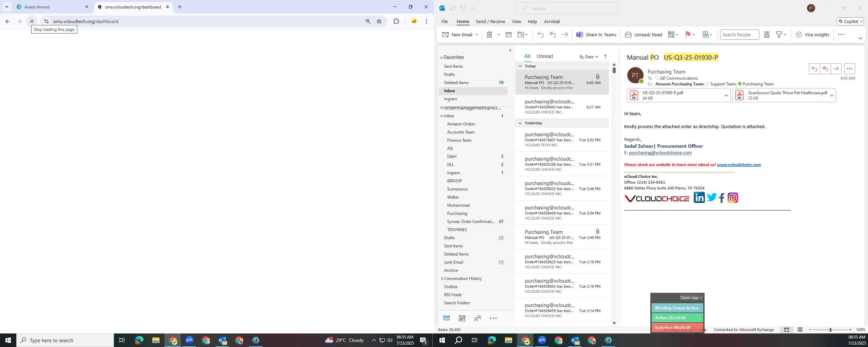Viewport: 868px width, 347px height.
Task: Click Search People input field
Action: (x=739, y=35)
